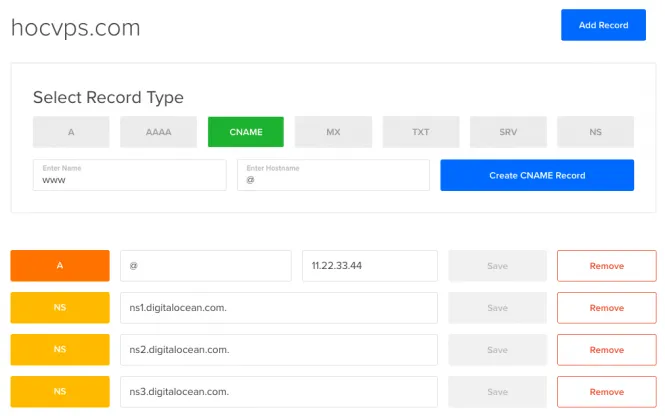Switch to MX record type

point(333,132)
